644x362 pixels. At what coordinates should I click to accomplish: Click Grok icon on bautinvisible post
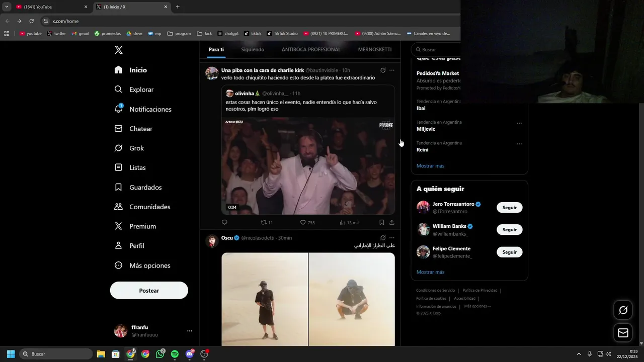[383, 70]
